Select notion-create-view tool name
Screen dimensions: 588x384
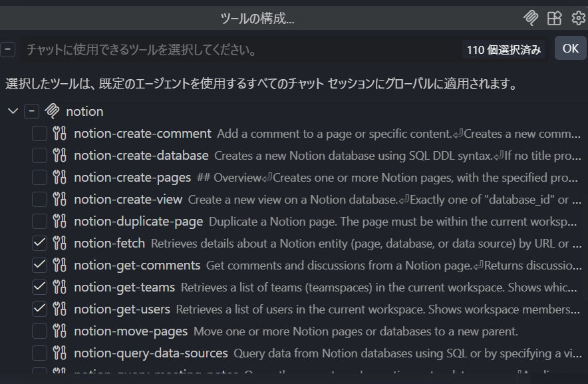(x=128, y=199)
